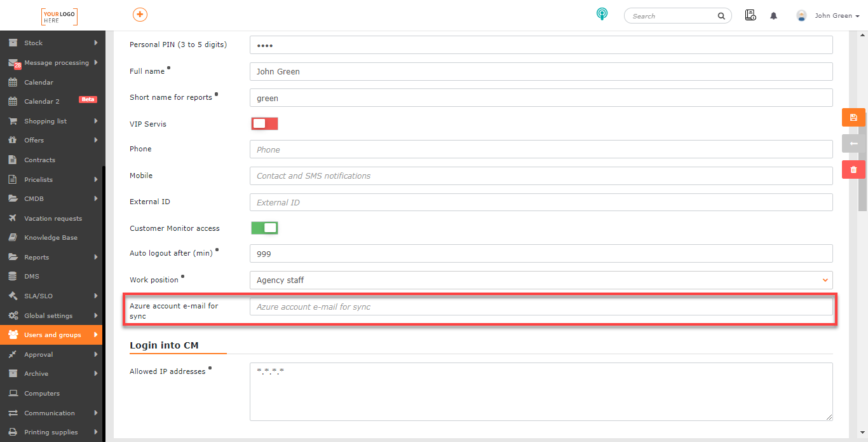Viewport: 868px width, 442px height.
Task: Click the Offers gift icon
Action: (13, 140)
